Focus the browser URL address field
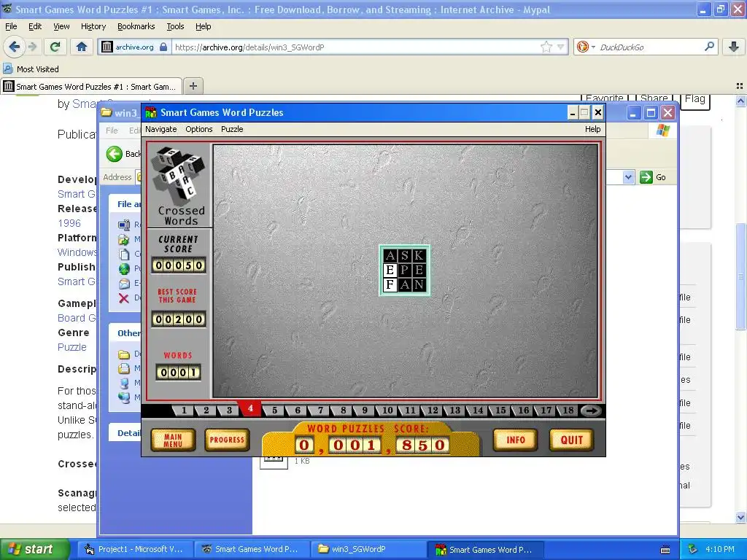747x560 pixels. (x=355, y=47)
